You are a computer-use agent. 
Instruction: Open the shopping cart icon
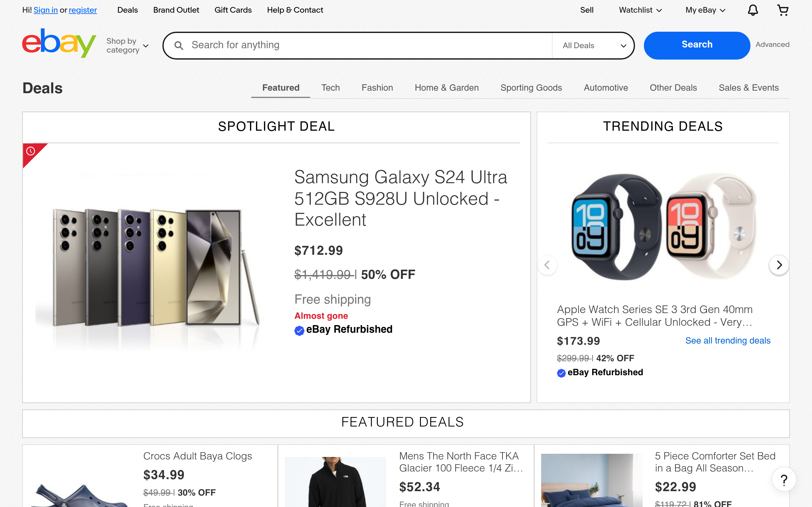[783, 10]
